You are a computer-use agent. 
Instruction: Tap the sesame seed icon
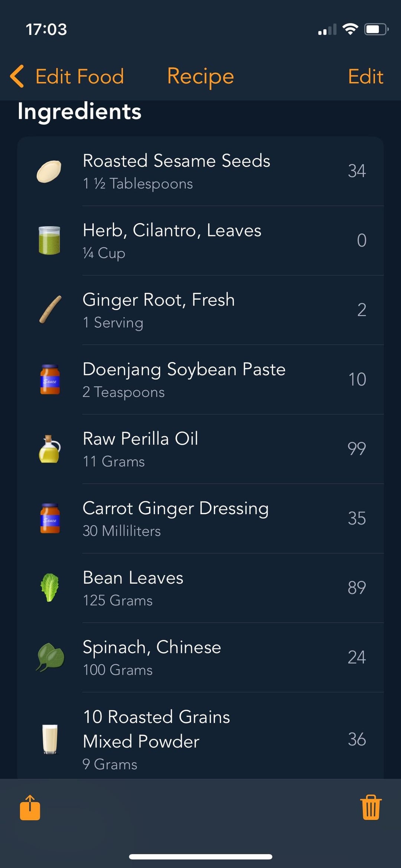[x=49, y=171]
